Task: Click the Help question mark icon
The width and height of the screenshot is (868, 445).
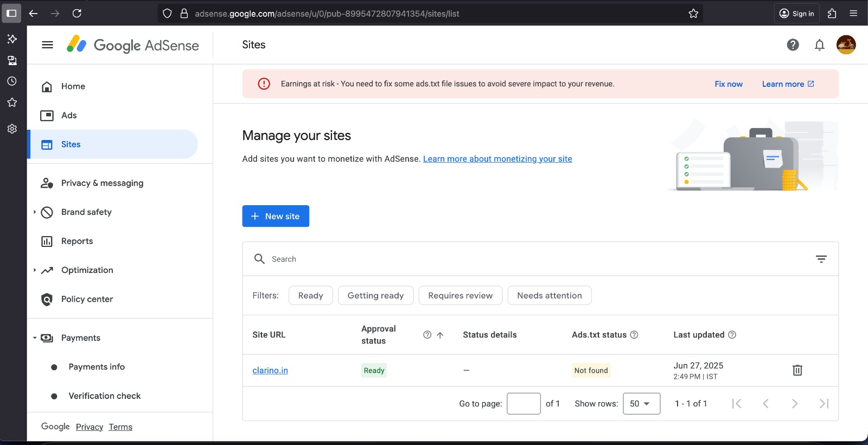Action: (x=793, y=45)
